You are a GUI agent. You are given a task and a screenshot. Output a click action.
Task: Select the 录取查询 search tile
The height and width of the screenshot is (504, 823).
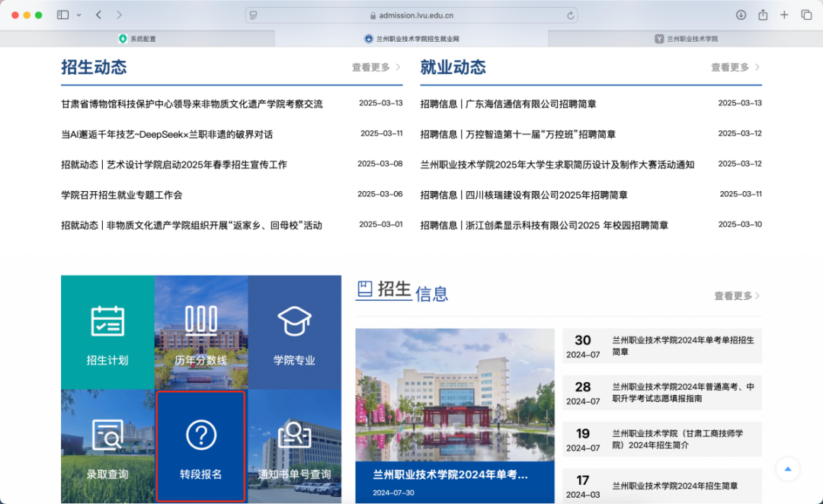pos(107,446)
